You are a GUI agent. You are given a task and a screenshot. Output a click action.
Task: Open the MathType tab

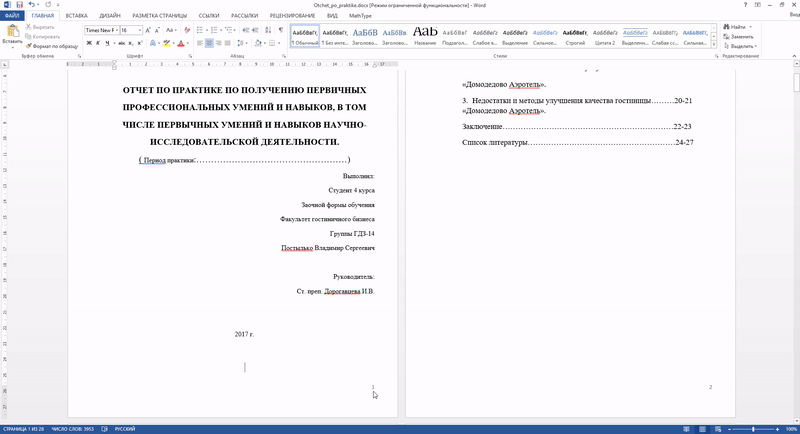pyautogui.click(x=360, y=16)
